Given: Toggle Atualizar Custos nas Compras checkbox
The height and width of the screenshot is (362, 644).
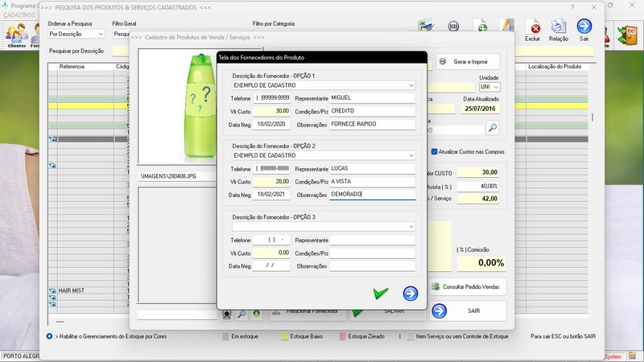Looking at the screenshot, I should pyautogui.click(x=435, y=151).
